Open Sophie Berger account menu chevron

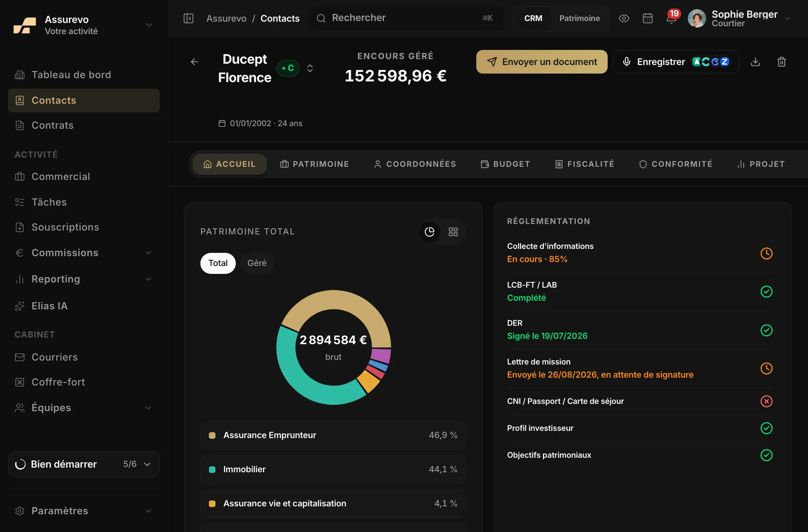point(788,18)
